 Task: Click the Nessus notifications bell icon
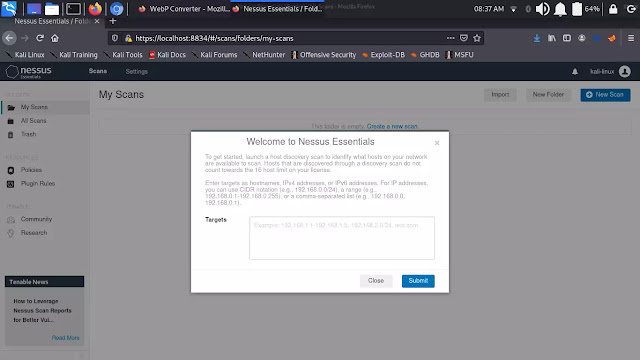click(x=575, y=71)
